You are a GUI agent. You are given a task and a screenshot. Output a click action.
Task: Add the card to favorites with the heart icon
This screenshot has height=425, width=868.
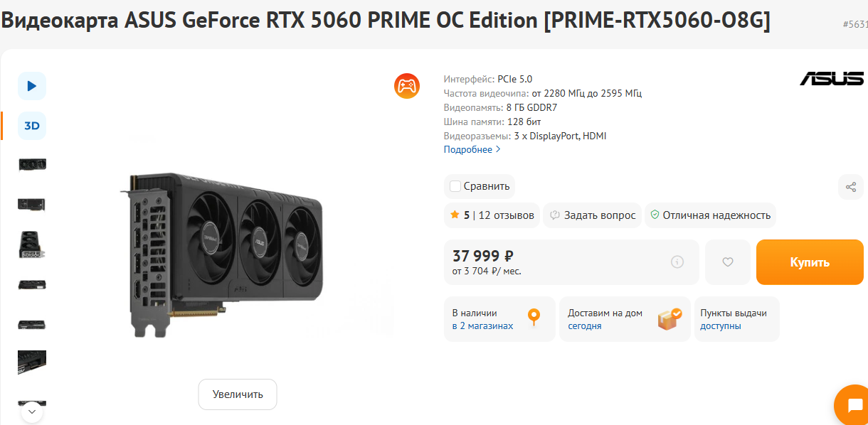[x=728, y=262]
